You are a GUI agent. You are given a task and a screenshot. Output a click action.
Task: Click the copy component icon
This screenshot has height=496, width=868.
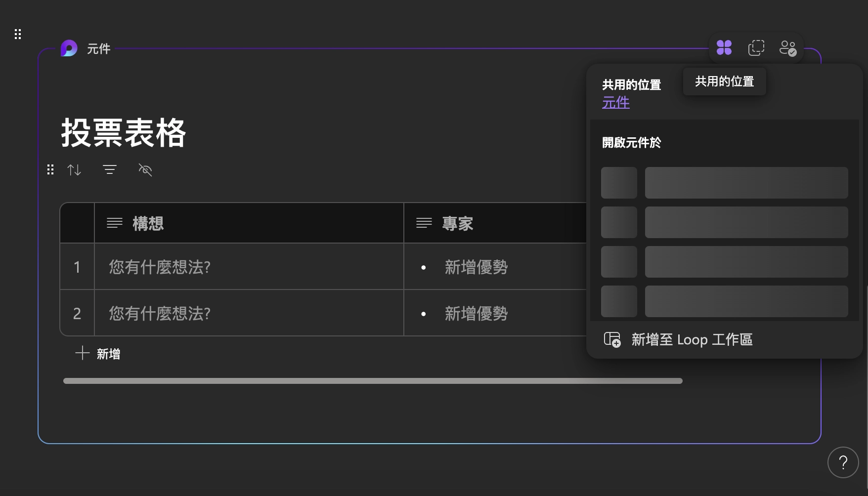[756, 47]
